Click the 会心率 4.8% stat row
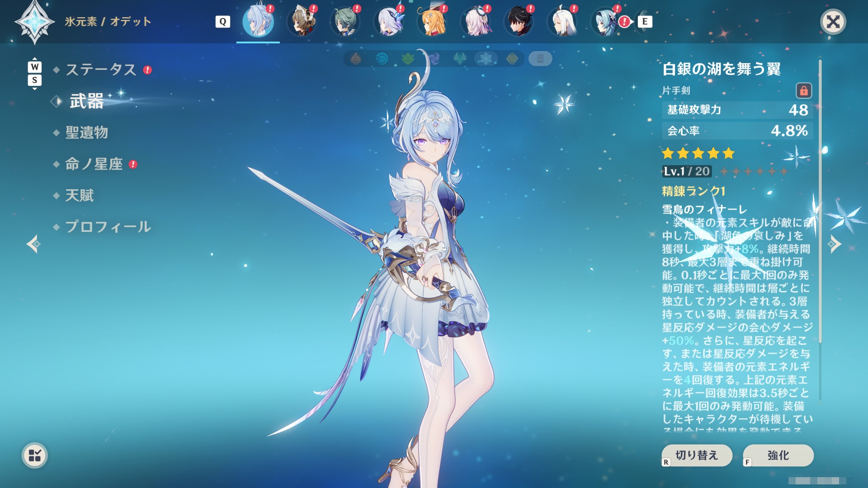 click(737, 131)
